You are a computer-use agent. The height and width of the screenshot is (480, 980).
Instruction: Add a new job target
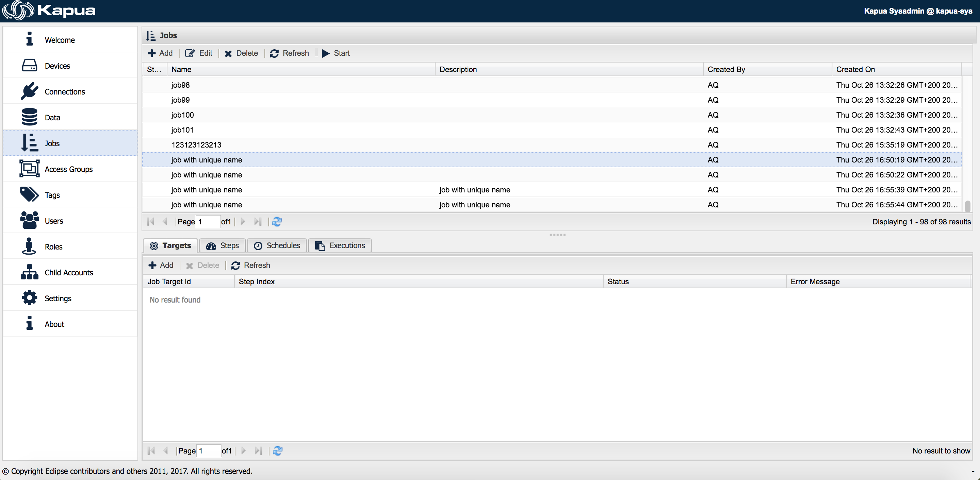click(161, 265)
